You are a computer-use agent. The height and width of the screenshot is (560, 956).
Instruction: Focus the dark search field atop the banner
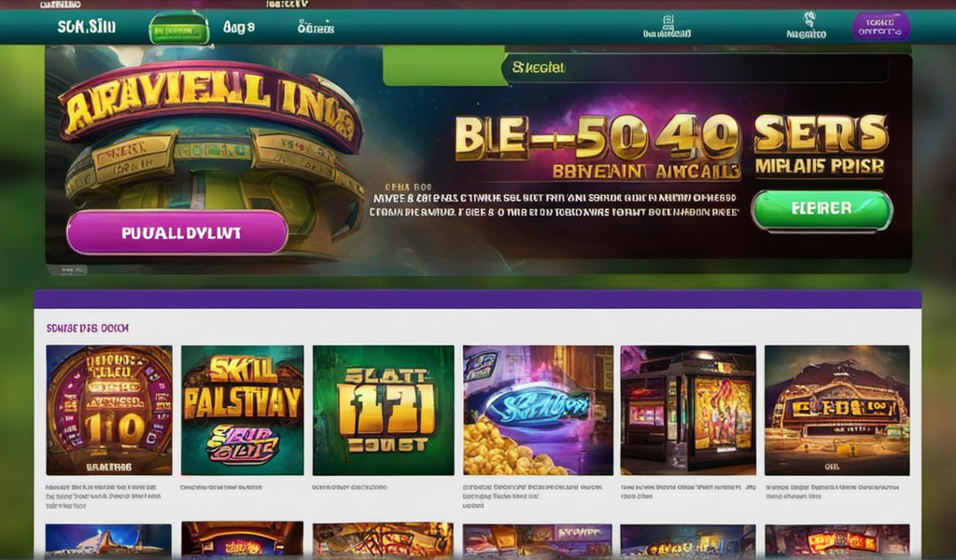tap(695, 68)
